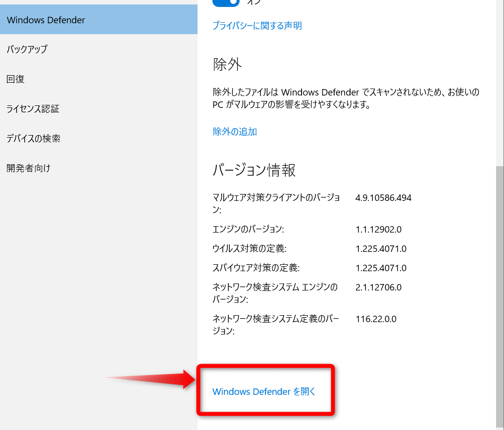504x430 pixels.
Task: Select デバイスの検索 from the sidebar
Action: (33, 139)
